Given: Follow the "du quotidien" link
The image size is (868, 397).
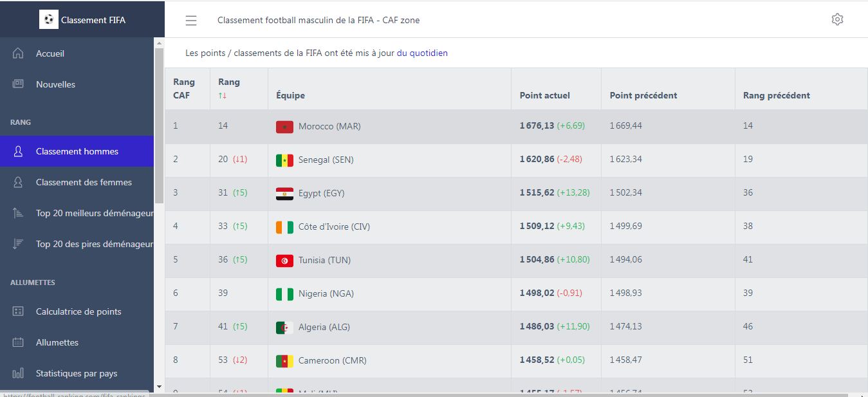Looking at the screenshot, I should pyautogui.click(x=422, y=53).
